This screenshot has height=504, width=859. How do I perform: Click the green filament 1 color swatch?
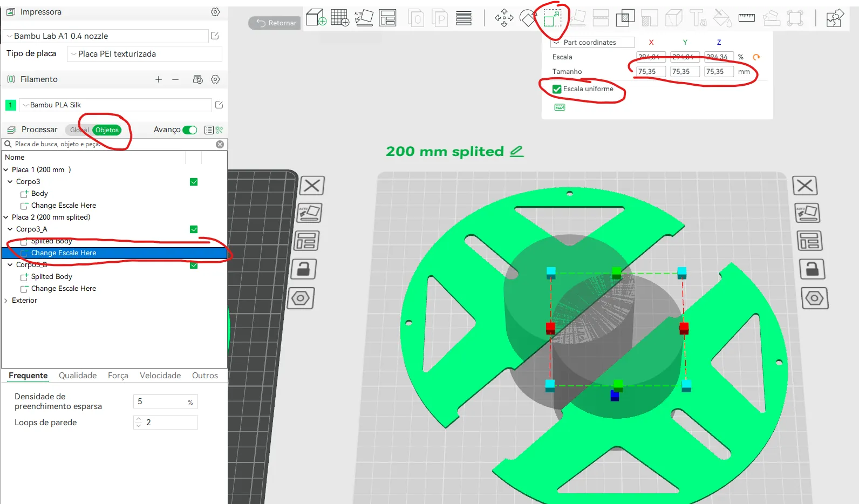pos(11,105)
